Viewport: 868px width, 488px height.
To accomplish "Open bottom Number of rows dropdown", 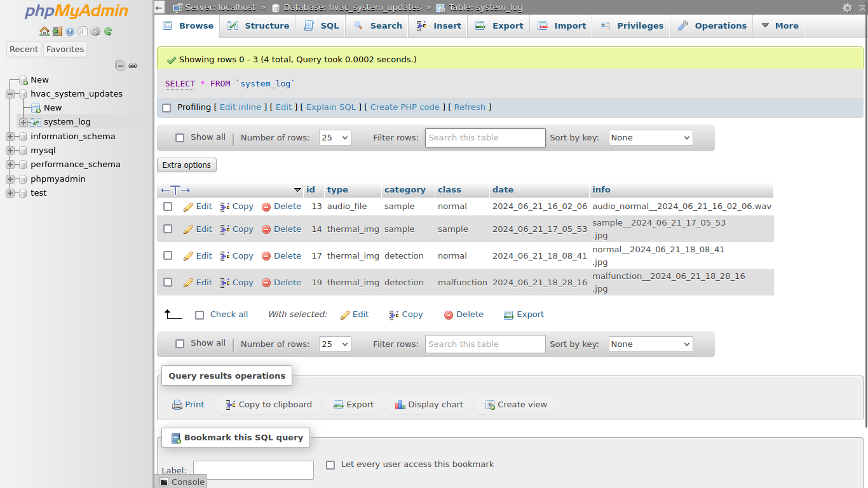I will coord(335,344).
